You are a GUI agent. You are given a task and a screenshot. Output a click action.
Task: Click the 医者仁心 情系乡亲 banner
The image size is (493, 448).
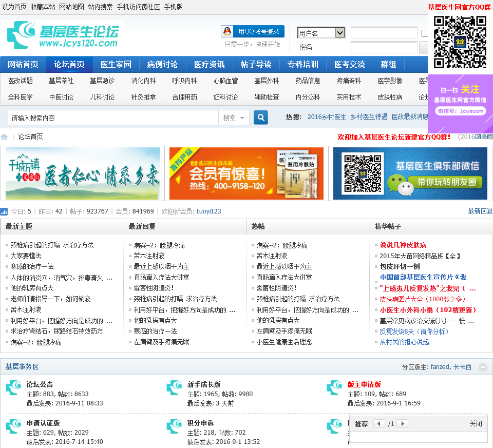pos(83,173)
